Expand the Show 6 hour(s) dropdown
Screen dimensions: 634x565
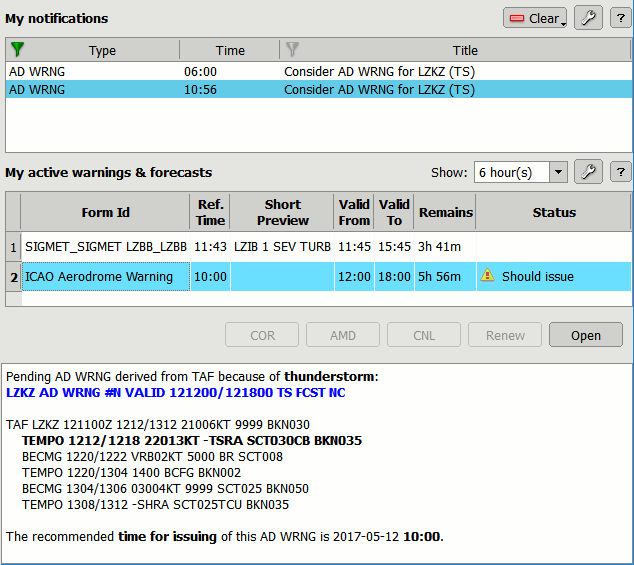[558, 172]
